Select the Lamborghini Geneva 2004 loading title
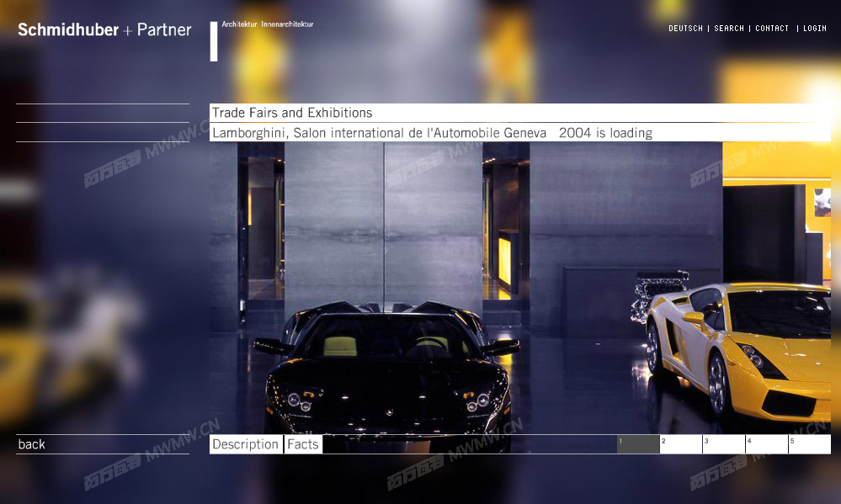Viewport: 841px width, 504px height. (433, 133)
